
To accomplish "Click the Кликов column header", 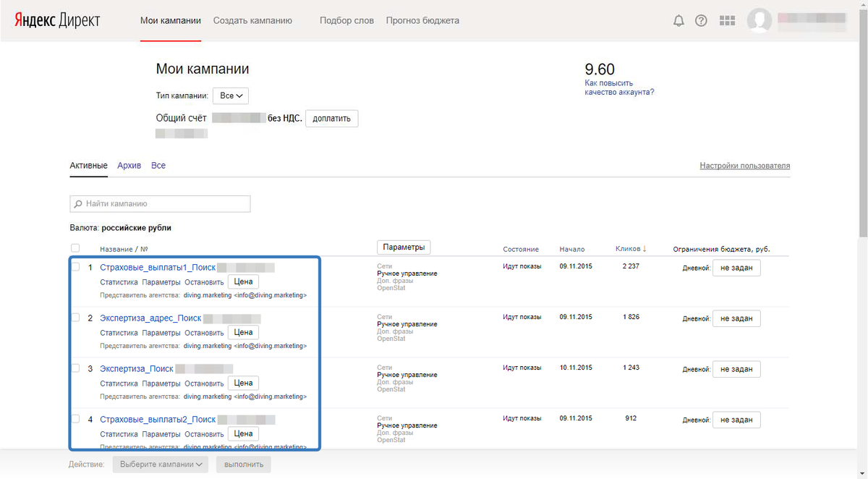I will 628,249.
